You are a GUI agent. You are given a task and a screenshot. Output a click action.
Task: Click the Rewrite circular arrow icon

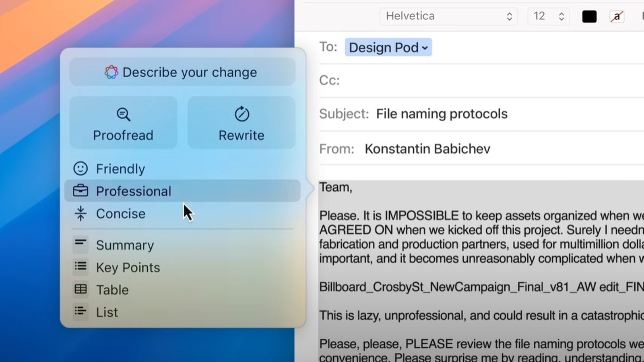click(x=242, y=114)
